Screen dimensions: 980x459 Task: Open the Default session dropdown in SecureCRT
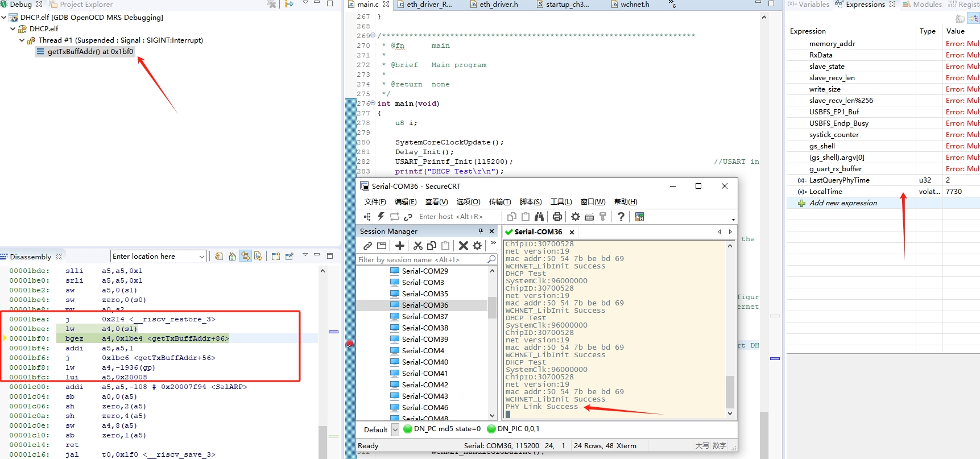click(x=395, y=429)
